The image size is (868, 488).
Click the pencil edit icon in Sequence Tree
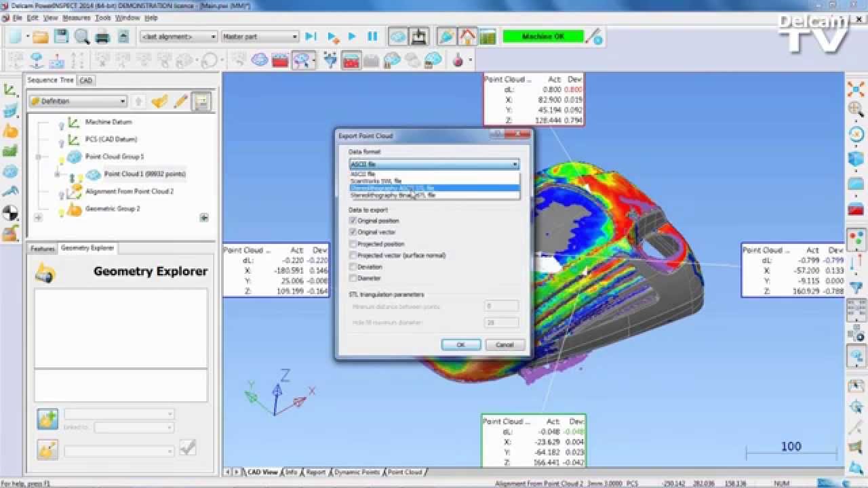coord(180,102)
